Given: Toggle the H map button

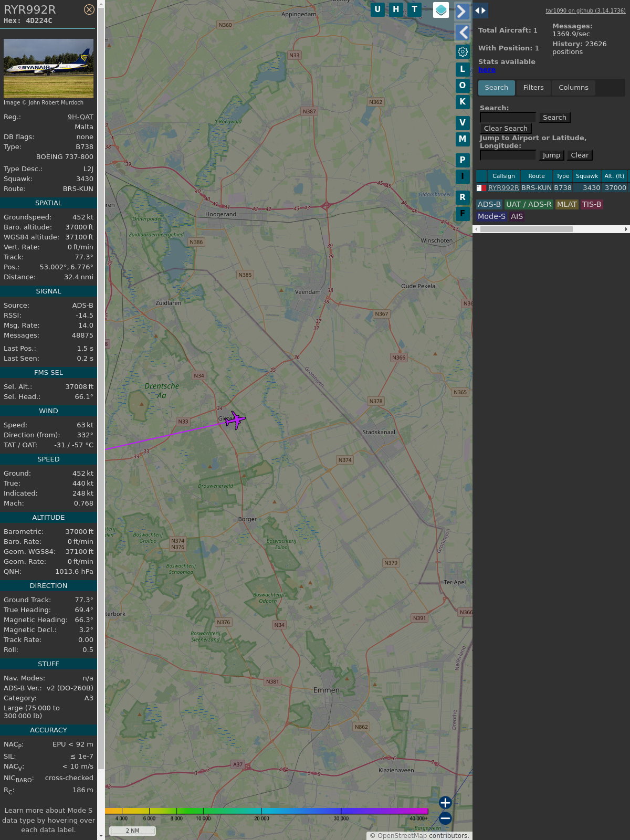Looking at the screenshot, I should pos(396,9).
